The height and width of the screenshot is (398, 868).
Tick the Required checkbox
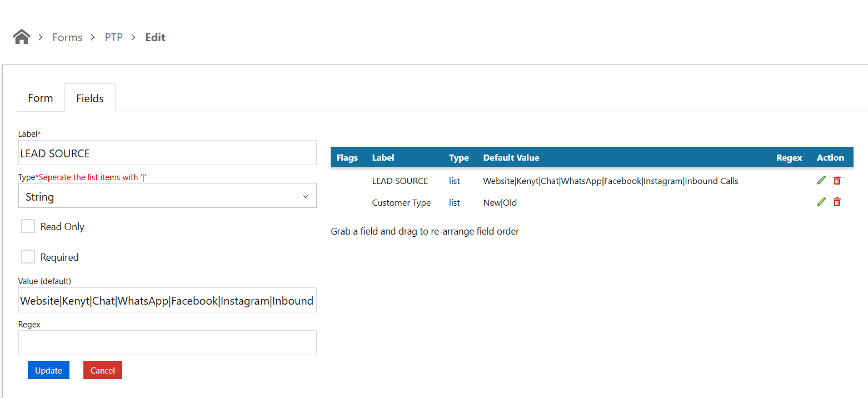click(x=28, y=257)
